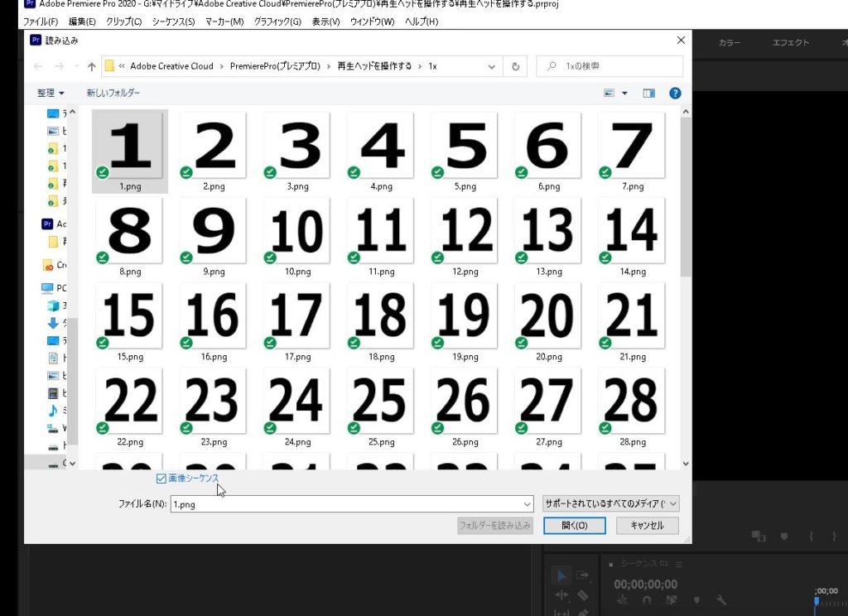
Task: Select the Ripple Edit tool
Action: (x=561, y=595)
